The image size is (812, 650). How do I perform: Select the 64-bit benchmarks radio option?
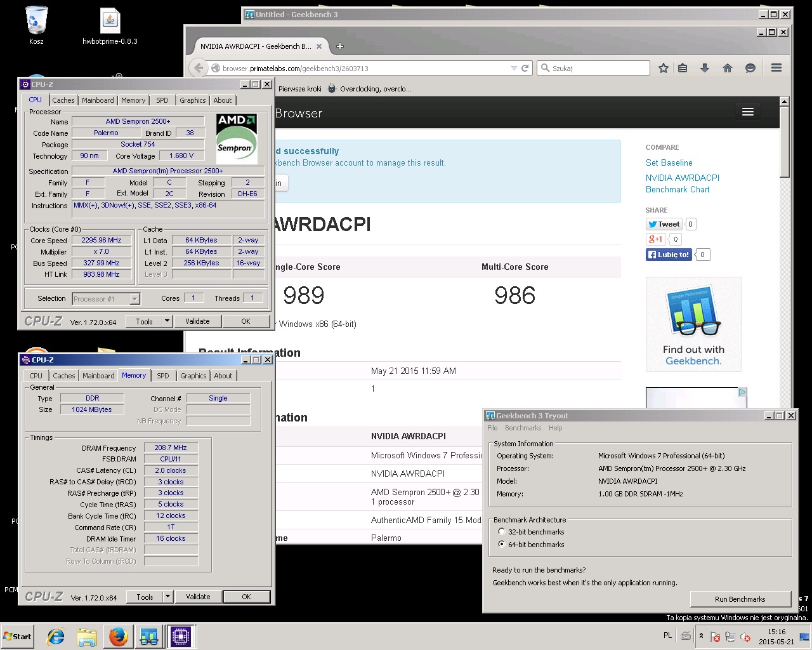click(531, 545)
